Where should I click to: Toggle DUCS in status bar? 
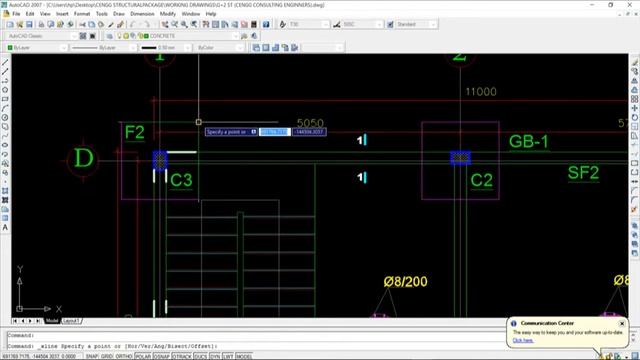tap(200, 356)
